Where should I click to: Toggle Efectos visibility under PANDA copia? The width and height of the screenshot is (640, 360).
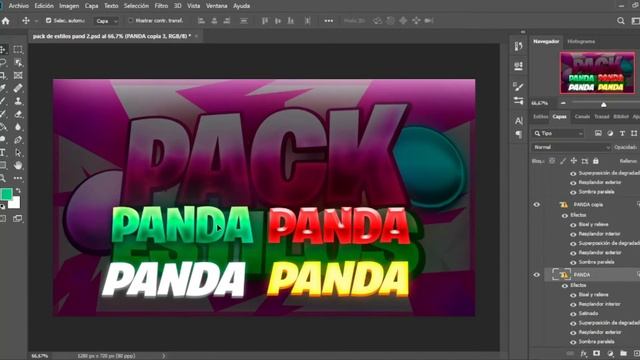pyautogui.click(x=565, y=216)
